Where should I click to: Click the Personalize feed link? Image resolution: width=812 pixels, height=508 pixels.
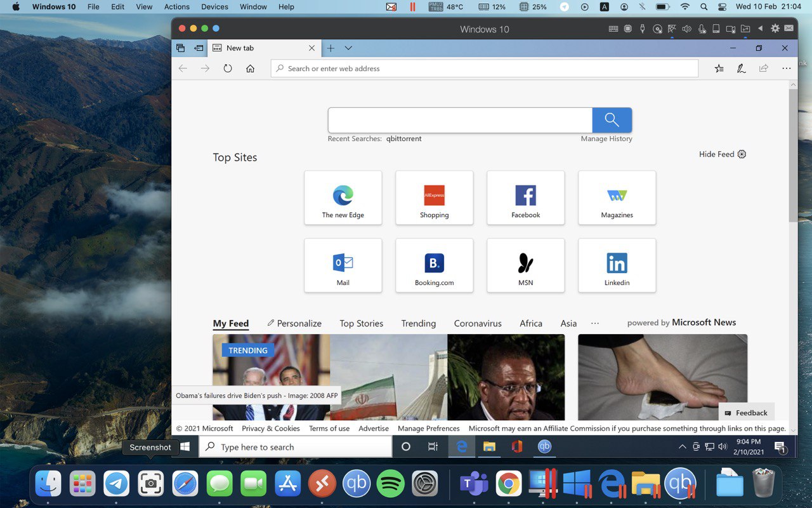tap(294, 323)
